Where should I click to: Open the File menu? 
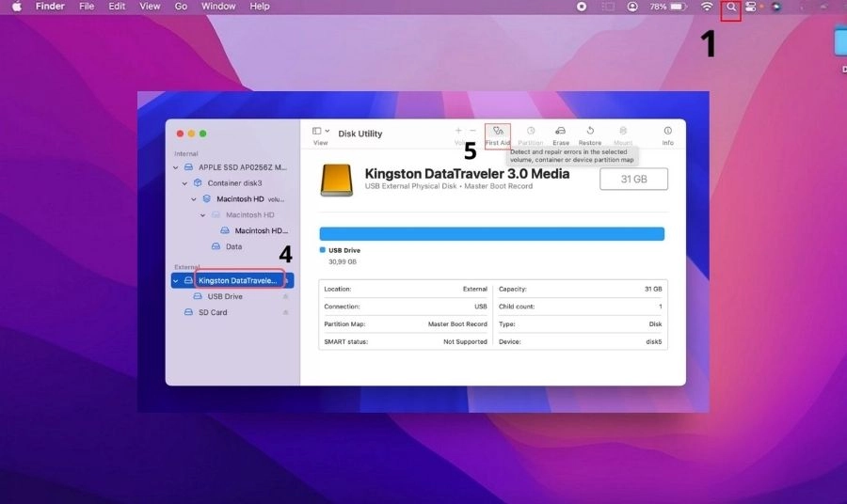[x=87, y=7]
